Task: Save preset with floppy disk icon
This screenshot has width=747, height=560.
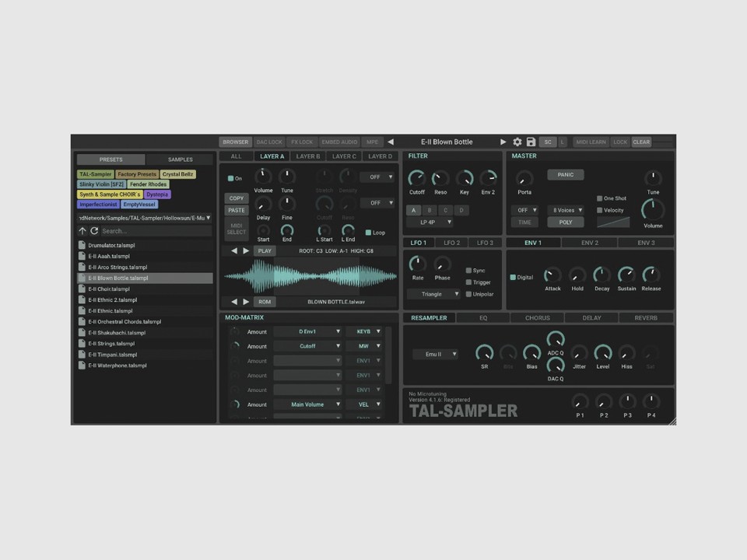Action: (531, 142)
